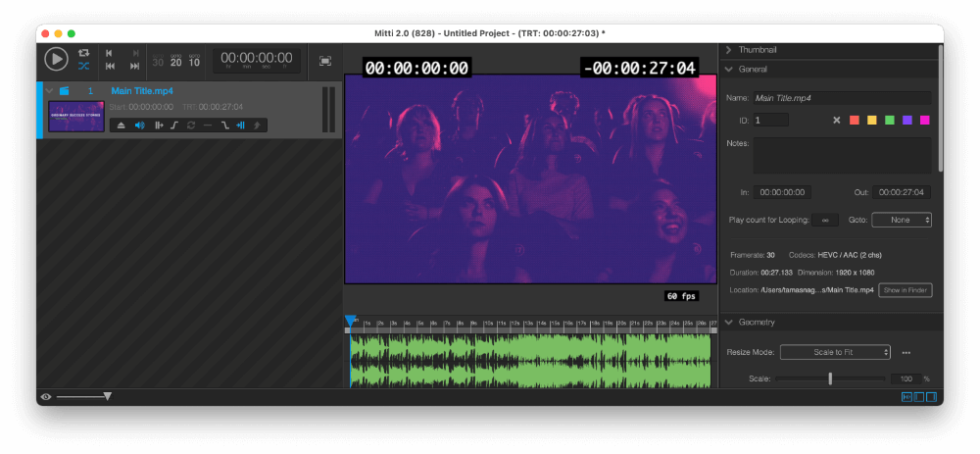The width and height of the screenshot is (980, 454).
Task: Click the In timecode field
Action: [x=782, y=192]
